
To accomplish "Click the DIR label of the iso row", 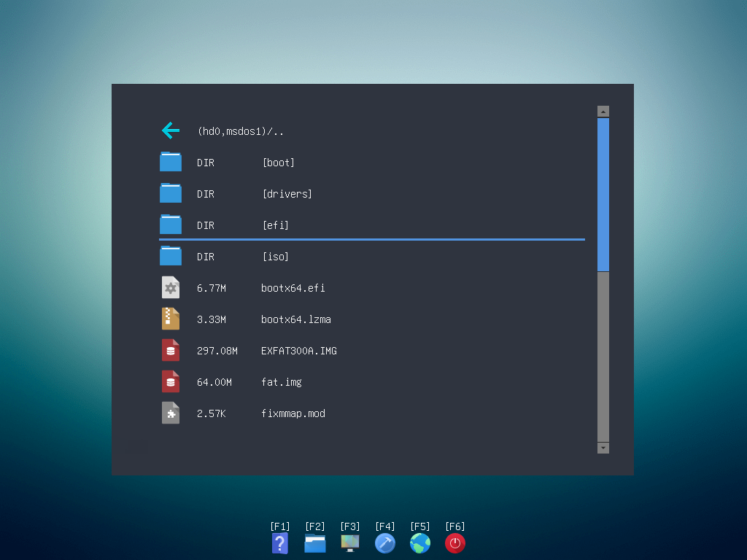I will [206, 257].
